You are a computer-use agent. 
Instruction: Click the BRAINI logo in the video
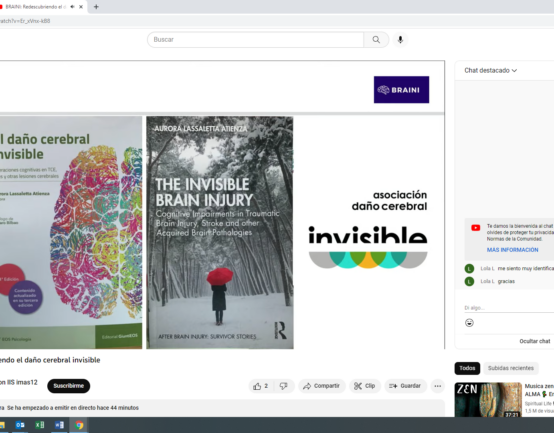401,90
